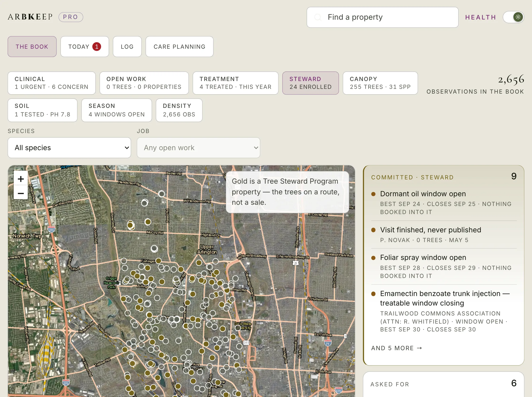Focus the Find a property search field
This screenshot has height=397, width=532.
click(382, 17)
